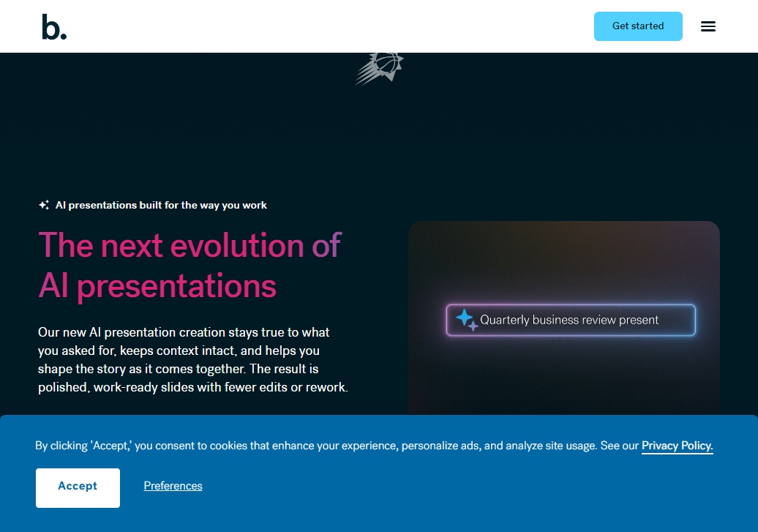Screen dimensions: 758x532
Task: Open the Privacy Policy link
Action: pos(677,446)
